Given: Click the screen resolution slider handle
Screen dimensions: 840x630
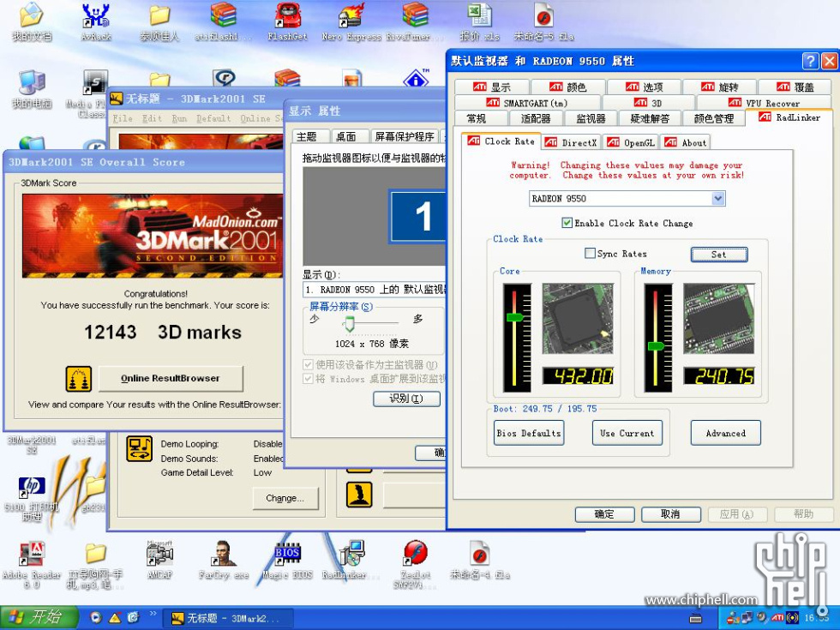Looking at the screenshot, I should click(350, 324).
